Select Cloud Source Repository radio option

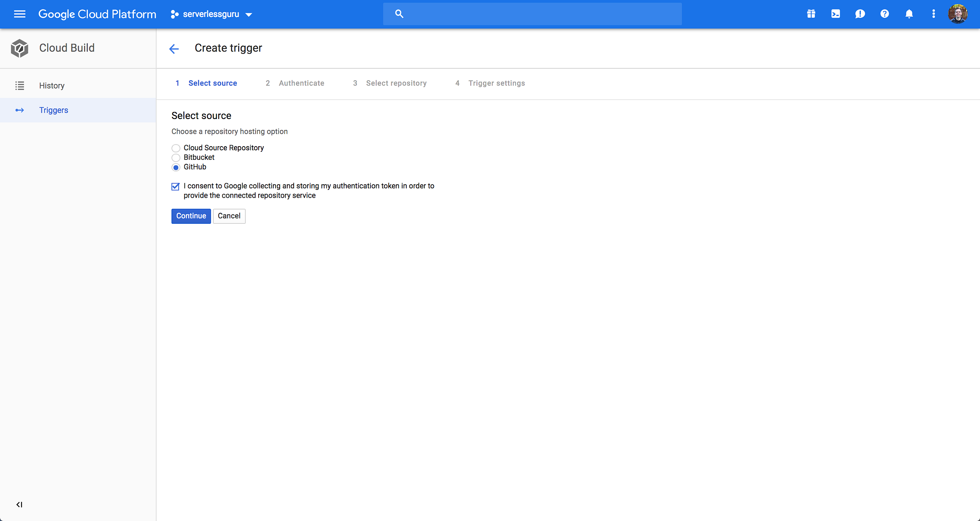pyautogui.click(x=176, y=148)
